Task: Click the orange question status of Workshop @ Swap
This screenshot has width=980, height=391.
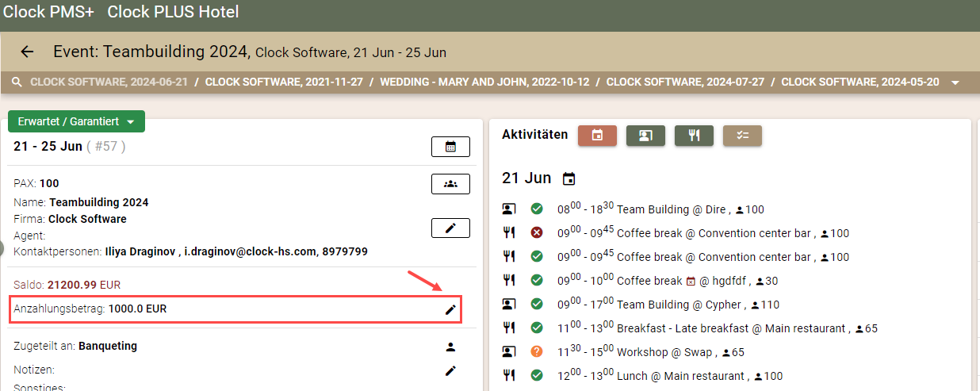Action: coord(537,352)
